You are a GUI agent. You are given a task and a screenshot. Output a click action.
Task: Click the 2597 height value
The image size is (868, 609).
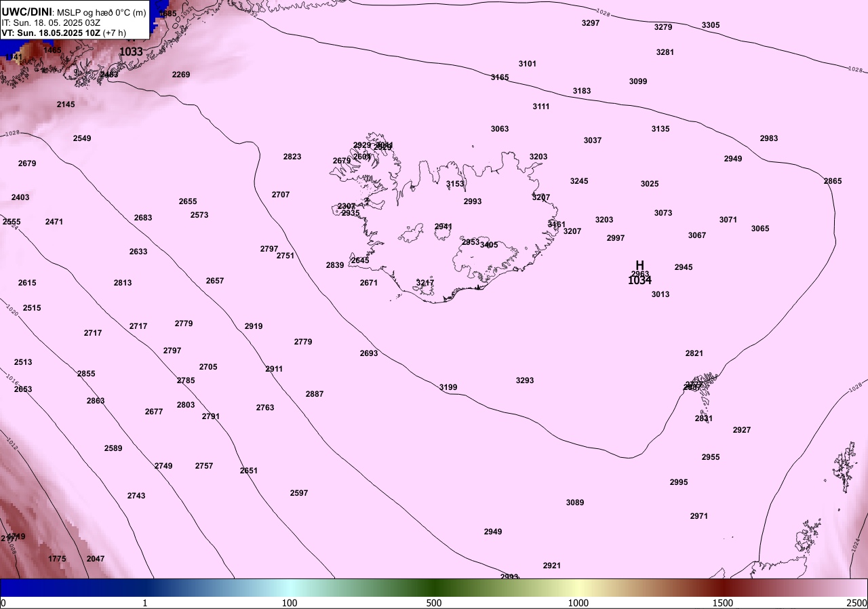point(299,493)
